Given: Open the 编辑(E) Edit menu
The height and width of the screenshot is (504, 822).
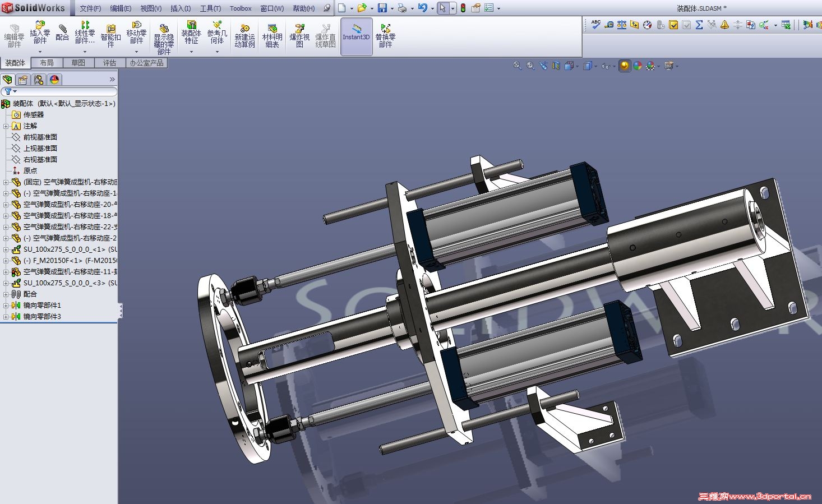Looking at the screenshot, I should point(121,8).
